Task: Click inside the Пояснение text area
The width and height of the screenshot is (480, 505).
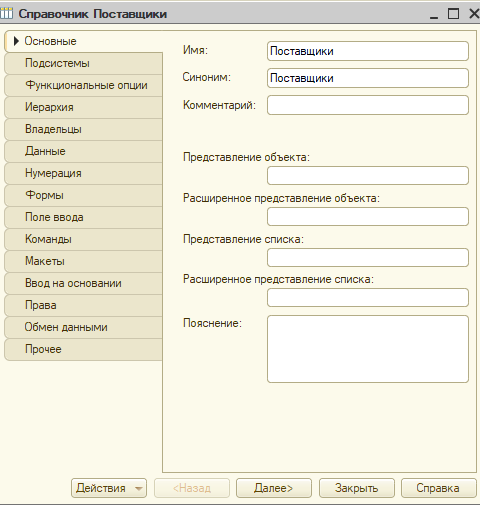Action: click(x=368, y=349)
